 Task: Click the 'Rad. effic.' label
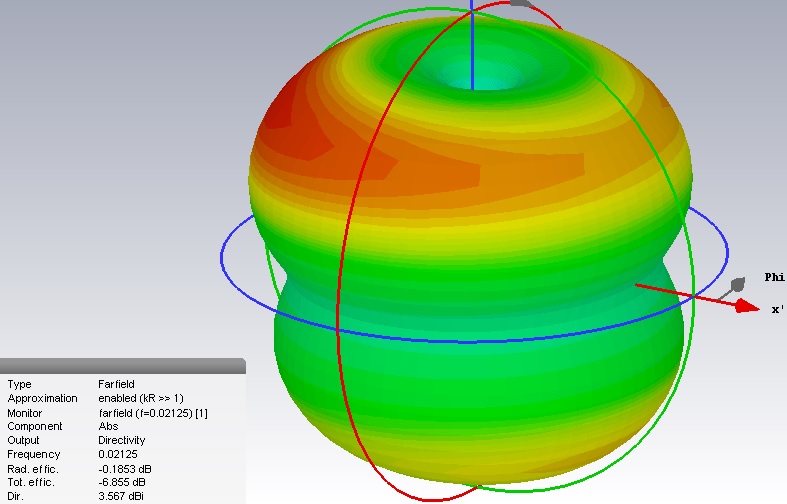coord(33,469)
